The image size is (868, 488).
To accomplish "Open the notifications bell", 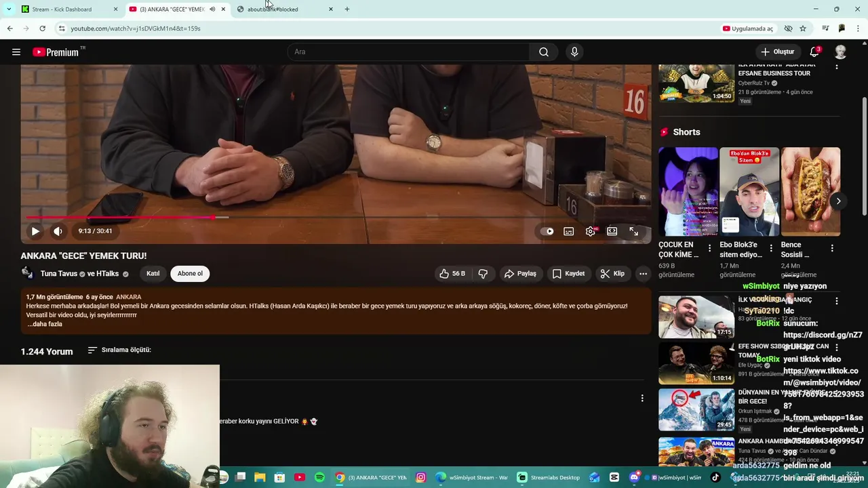I will (x=814, y=52).
